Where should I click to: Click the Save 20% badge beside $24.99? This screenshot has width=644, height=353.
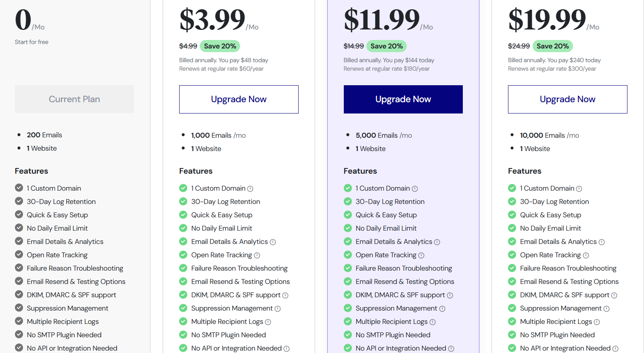(552, 46)
